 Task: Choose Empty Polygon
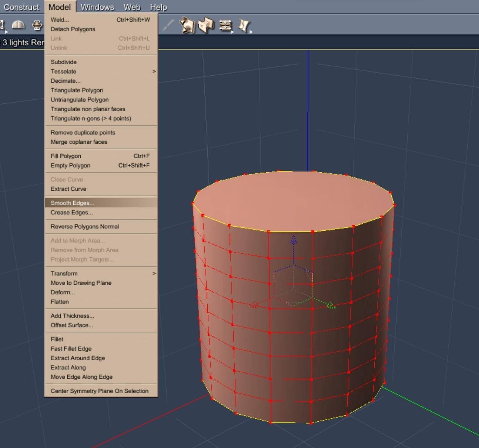click(x=101, y=165)
